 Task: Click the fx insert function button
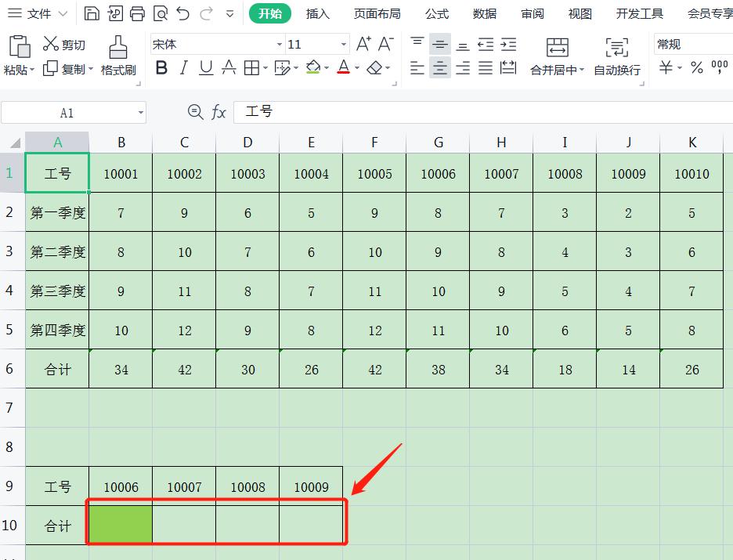click(x=218, y=111)
